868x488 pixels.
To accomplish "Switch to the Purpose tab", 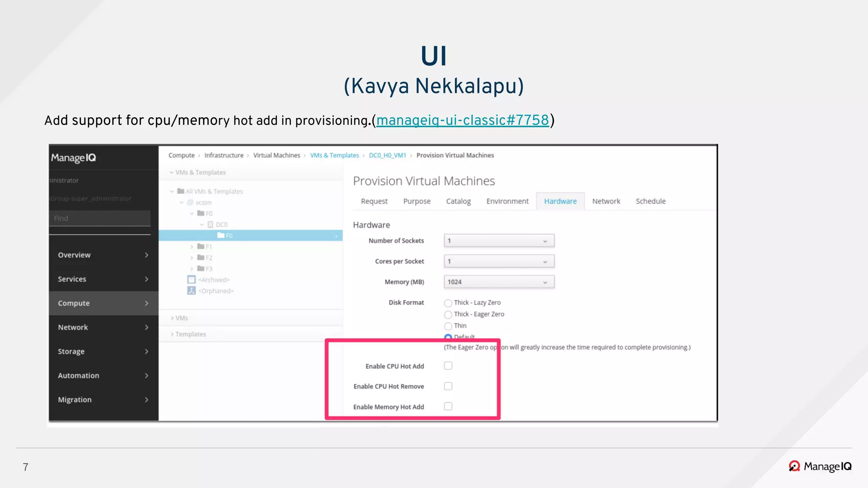I will (417, 201).
